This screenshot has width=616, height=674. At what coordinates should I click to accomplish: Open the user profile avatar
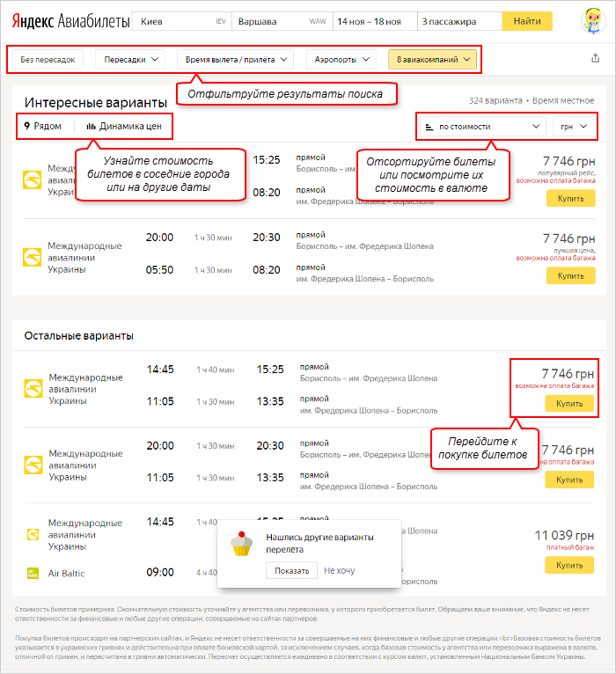(594, 20)
